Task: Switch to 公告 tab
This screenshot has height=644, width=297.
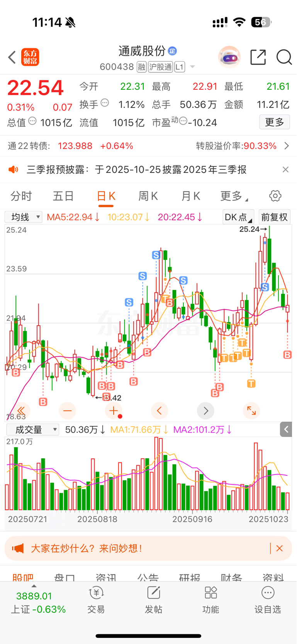Action: pos(148,577)
